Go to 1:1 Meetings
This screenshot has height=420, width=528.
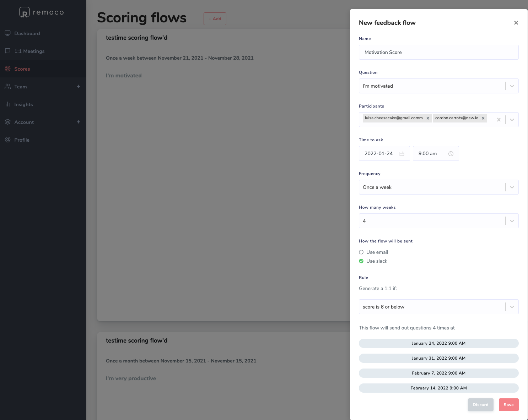[x=43, y=51]
